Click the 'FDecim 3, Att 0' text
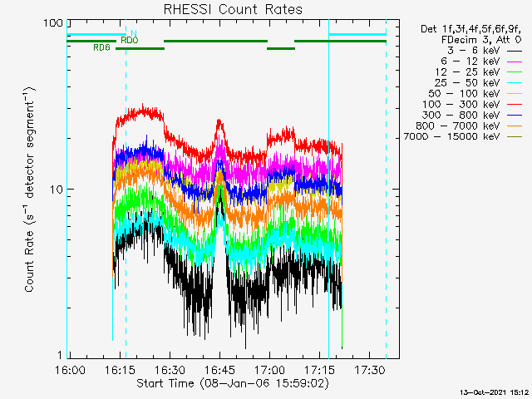532x399 pixels. 481,40
